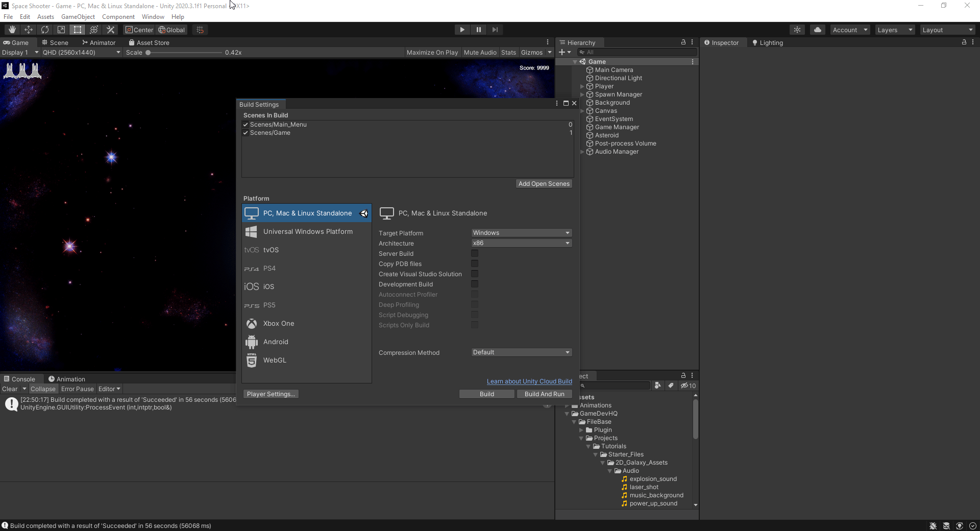Image resolution: width=980 pixels, height=531 pixels.
Task: Toggle grid snapping icon in toolbar
Action: [200, 30]
